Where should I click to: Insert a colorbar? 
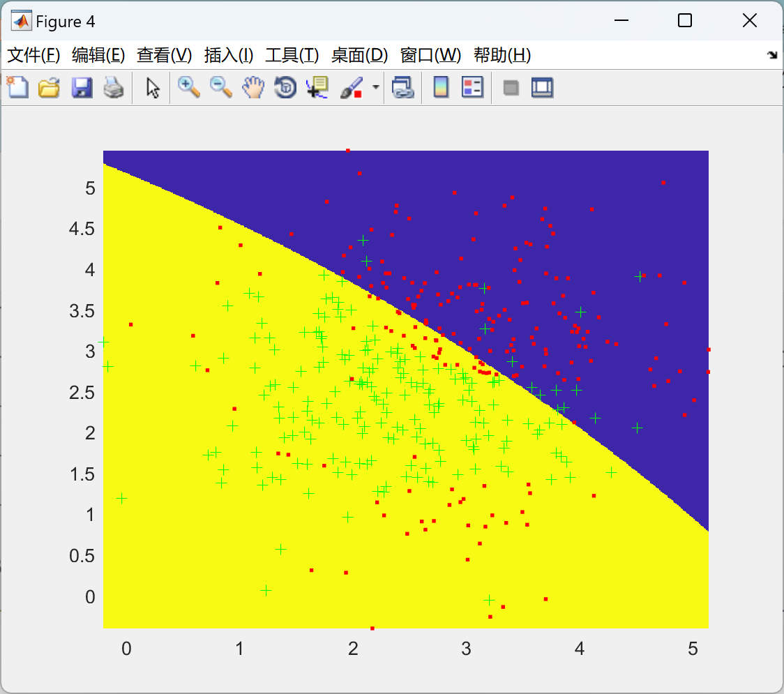tap(441, 87)
